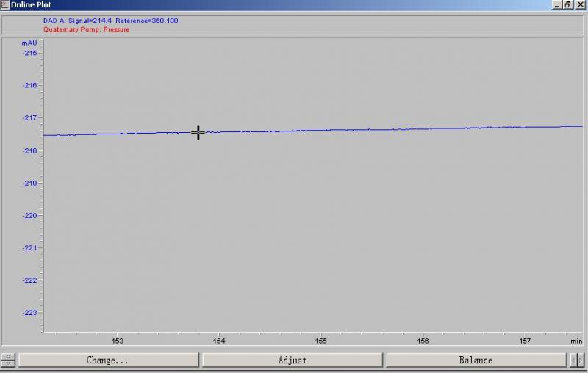Restore the Online Plot window size

(x=568, y=5)
